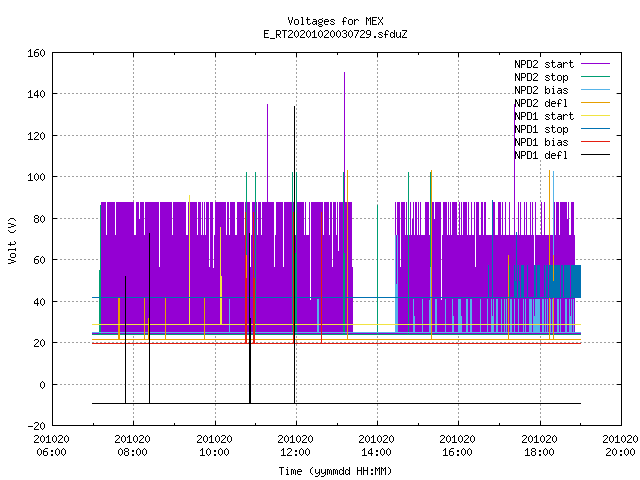Click the NPD1 defl black legend line
The image size is (640, 480).
[595, 155]
